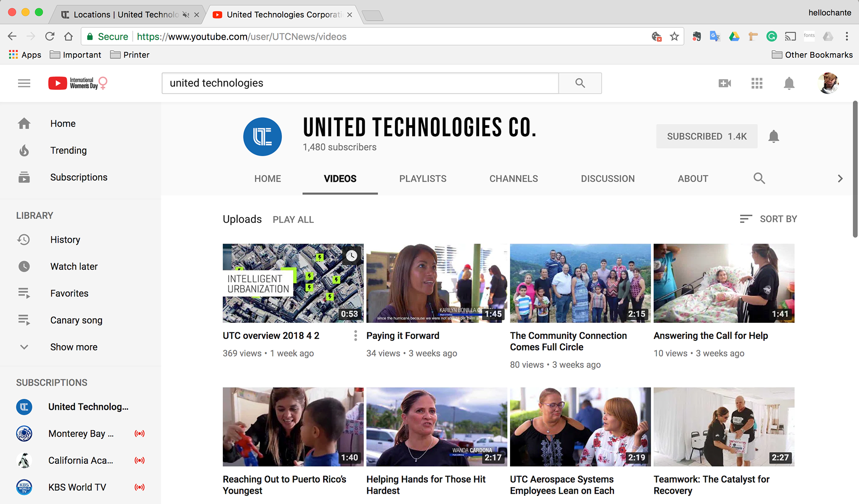This screenshot has height=504, width=859.
Task: Open UTC Aerospace Systems Employees video thumbnail
Action: pos(580,427)
